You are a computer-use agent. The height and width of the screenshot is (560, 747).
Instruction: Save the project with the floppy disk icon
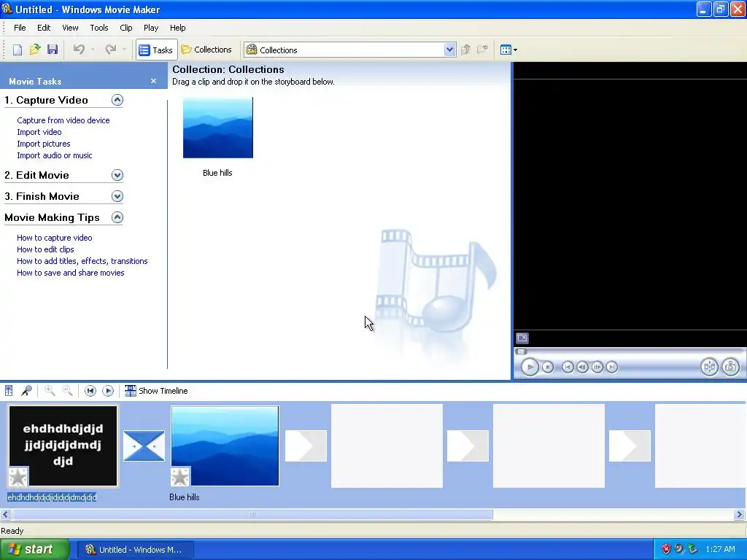point(53,50)
